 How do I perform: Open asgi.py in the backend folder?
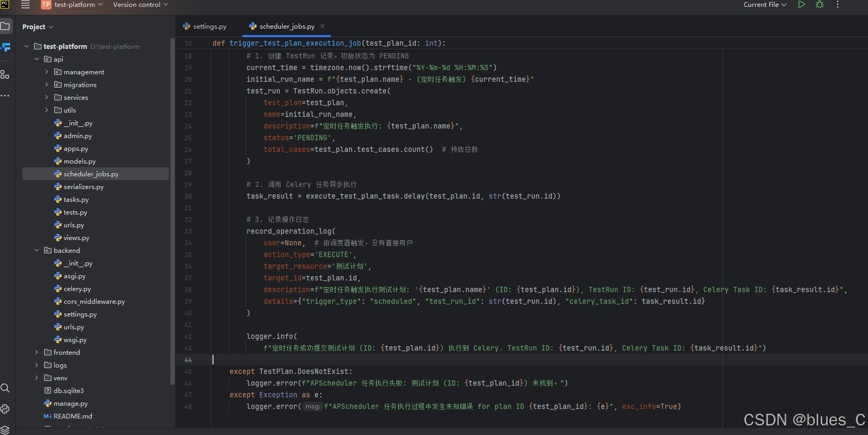[x=70, y=276]
